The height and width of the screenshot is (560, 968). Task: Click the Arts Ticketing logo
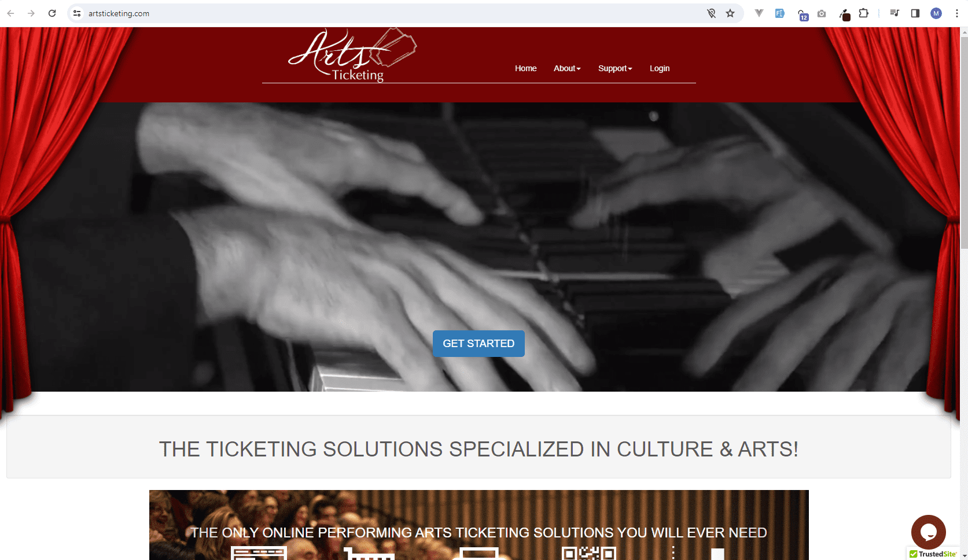352,56
